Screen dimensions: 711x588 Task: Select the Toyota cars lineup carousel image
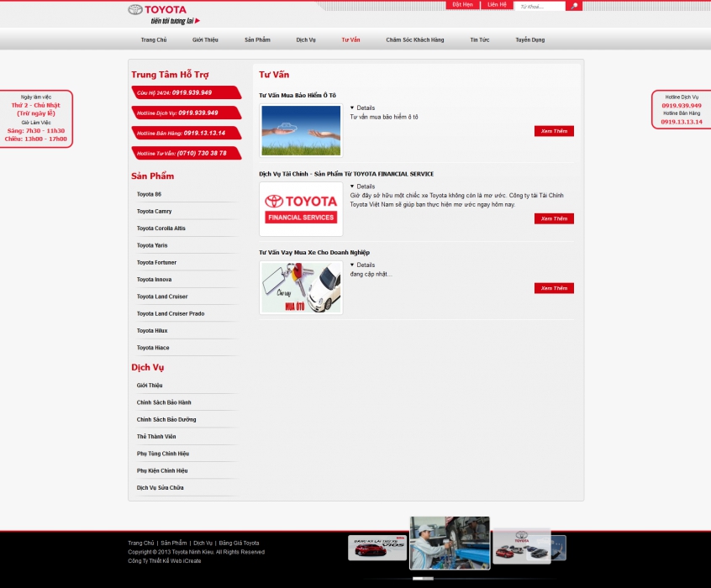tap(521, 546)
